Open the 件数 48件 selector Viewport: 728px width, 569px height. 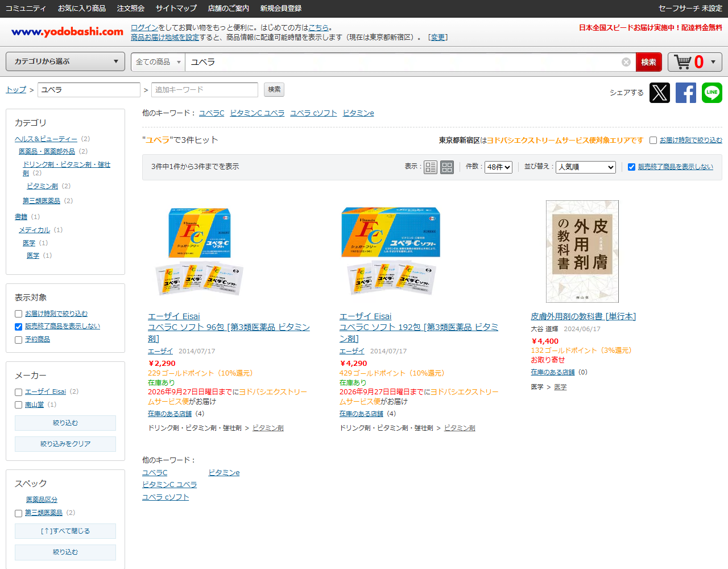pos(498,167)
